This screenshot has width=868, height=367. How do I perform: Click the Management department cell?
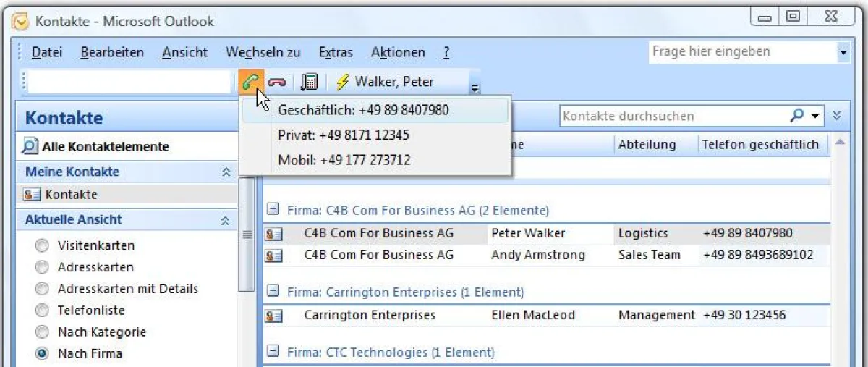click(x=657, y=316)
